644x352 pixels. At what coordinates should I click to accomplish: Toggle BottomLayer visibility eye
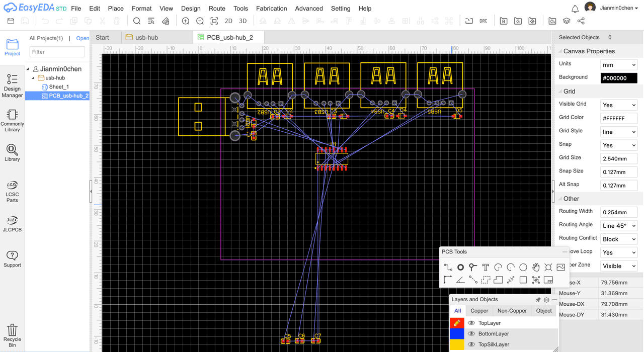[471, 334]
